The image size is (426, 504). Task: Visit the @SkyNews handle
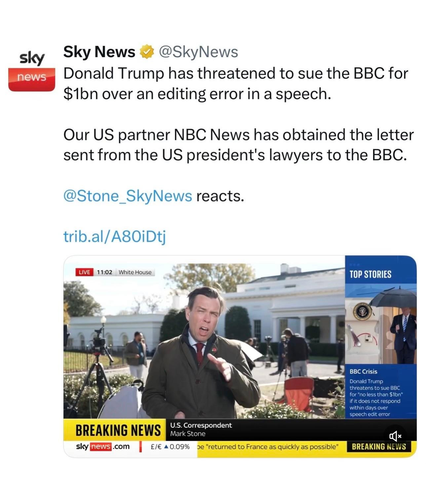(x=198, y=52)
